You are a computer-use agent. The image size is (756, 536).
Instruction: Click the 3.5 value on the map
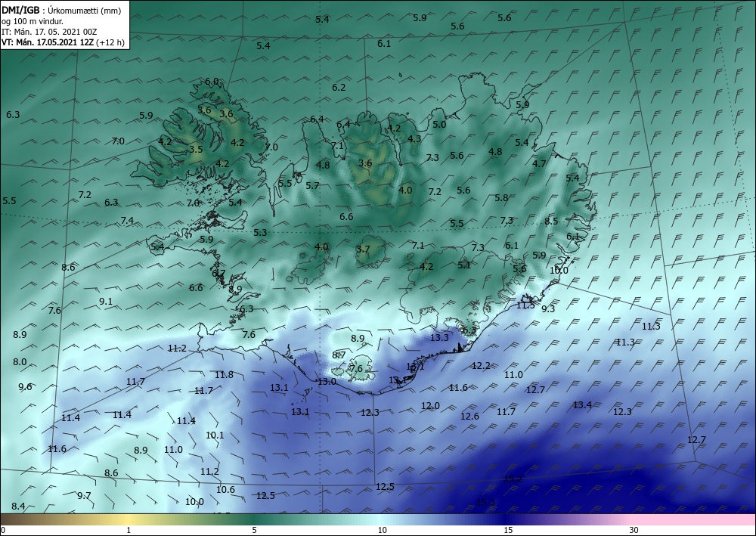196,150
